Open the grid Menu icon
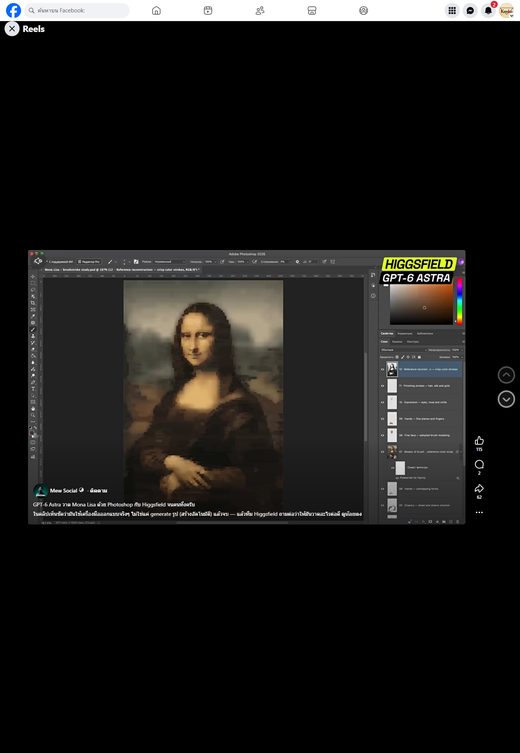The height and width of the screenshot is (753, 520). 452,11
